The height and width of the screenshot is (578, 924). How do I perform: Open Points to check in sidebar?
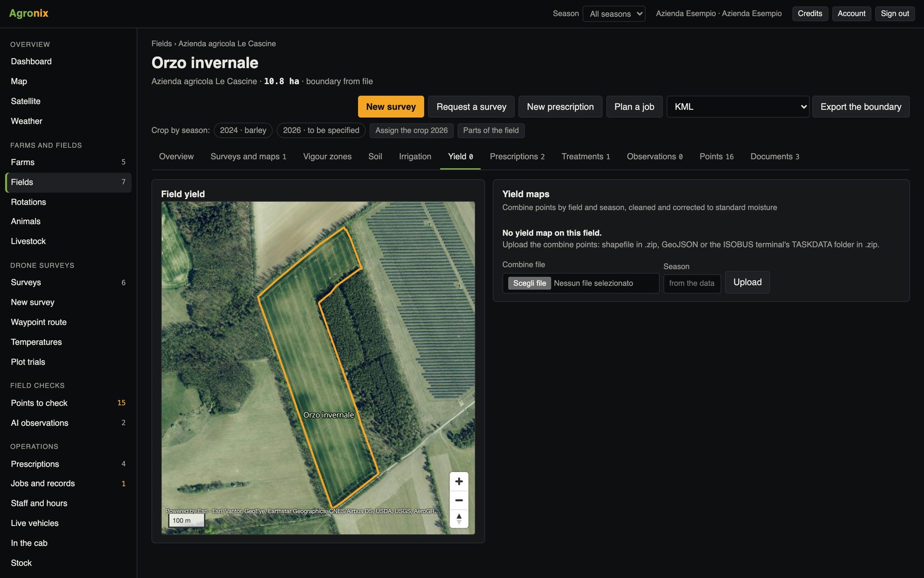tap(68, 403)
